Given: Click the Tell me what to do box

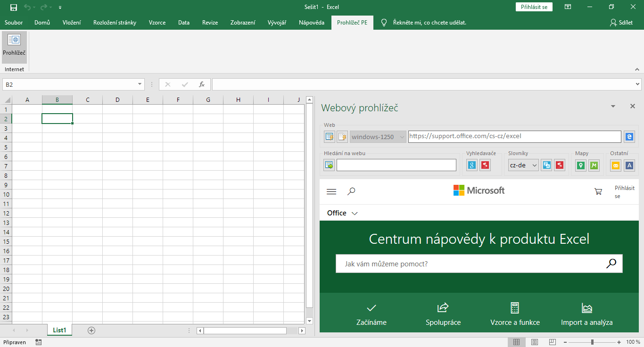Looking at the screenshot, I should [429, 23].
